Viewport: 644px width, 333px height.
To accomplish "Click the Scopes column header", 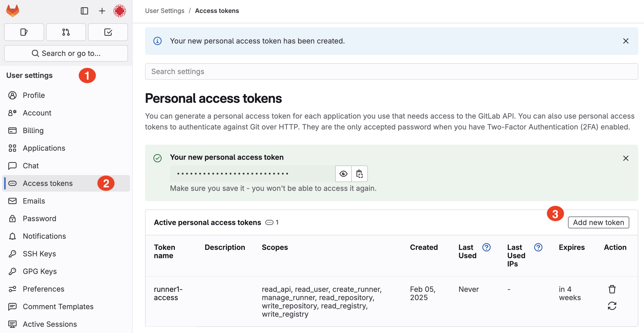I will click(x=275, y=247).
